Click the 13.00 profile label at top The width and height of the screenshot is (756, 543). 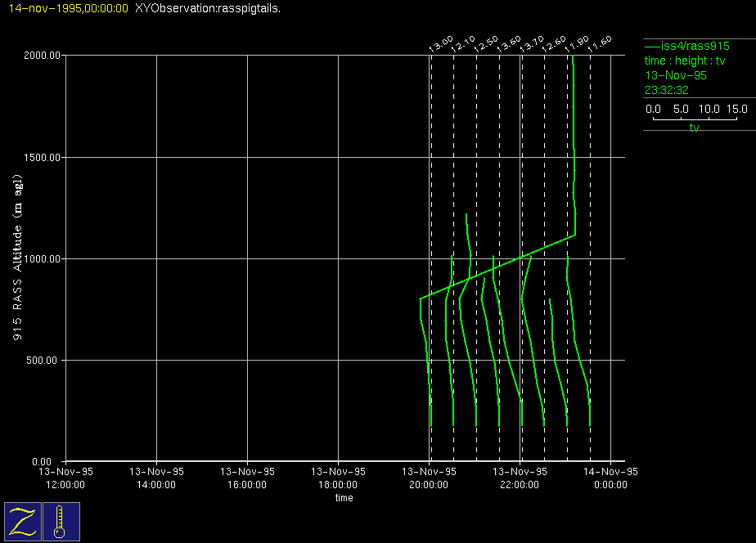click(442, 44)
